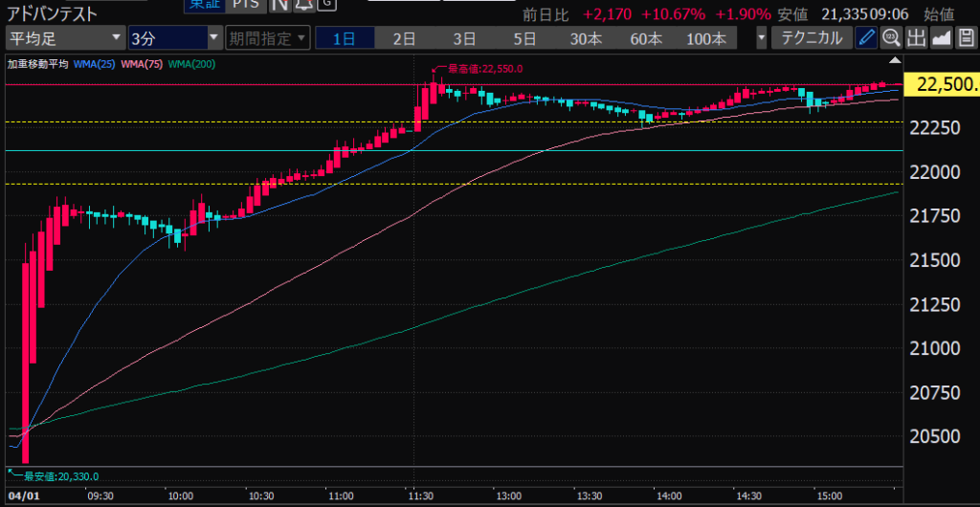Open the 3分 interval dropdown

tap(174, 38)
